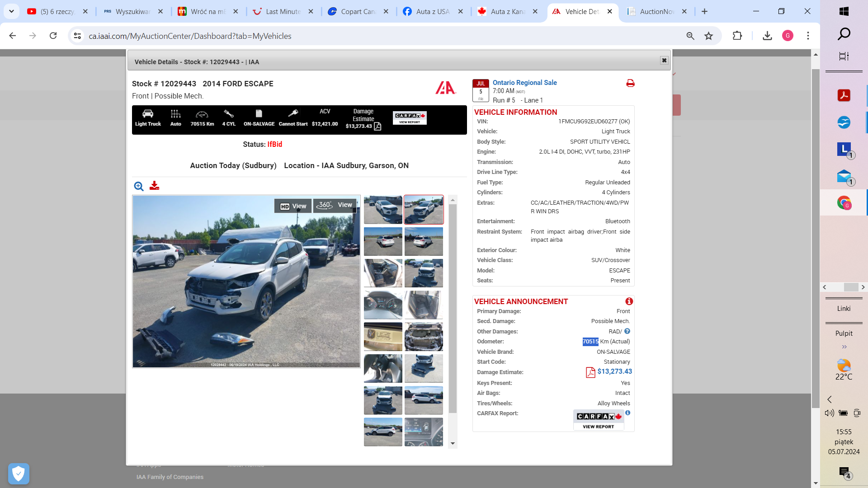Open Adobe Acrobat from taskbar
The width and height of the screenshot is (868, 488).
click(x=844, y=95)
